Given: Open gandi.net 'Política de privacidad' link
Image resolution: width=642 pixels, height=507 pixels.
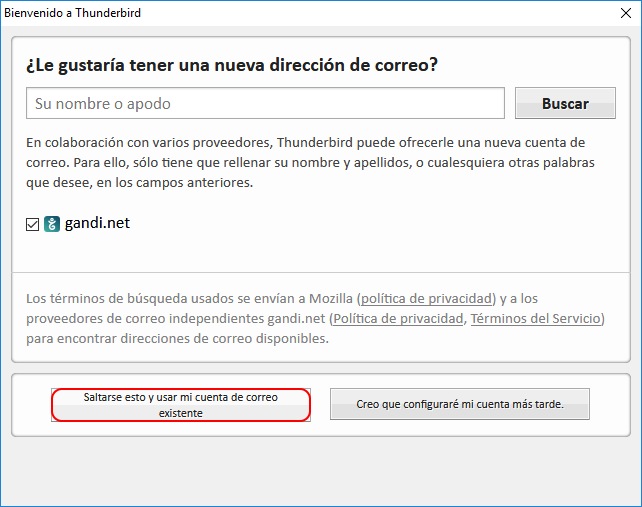Looking at the screenshot, I should point(398,319).
